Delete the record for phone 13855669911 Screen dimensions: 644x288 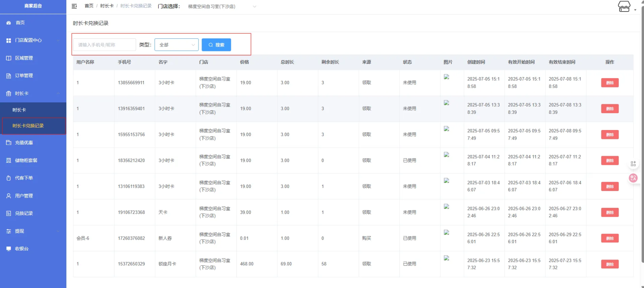(609, 83)
